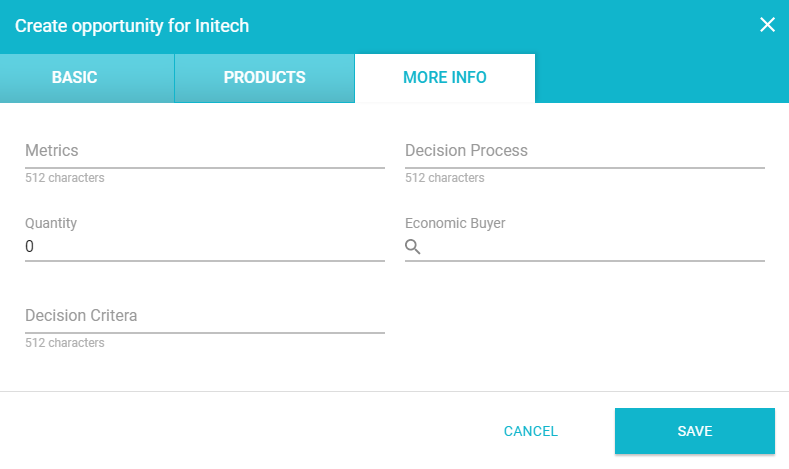Save the new opportunity
This screenshot has width=789, height=469.
[x=694, y=431]
